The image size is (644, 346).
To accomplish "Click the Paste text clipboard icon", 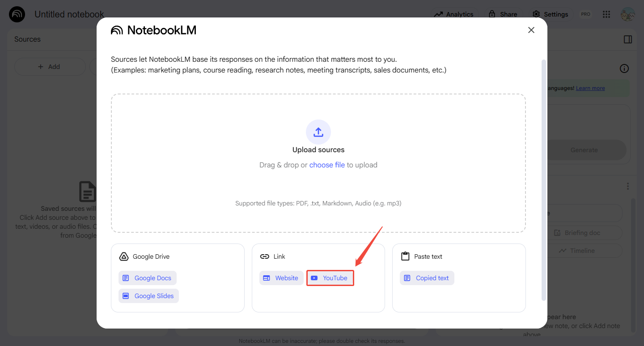I will tap(405, 256).
